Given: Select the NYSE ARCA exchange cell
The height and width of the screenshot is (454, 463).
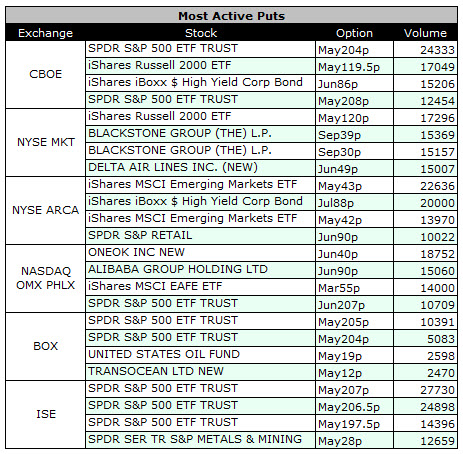Looking at the screenshot, I should point(45,210).
